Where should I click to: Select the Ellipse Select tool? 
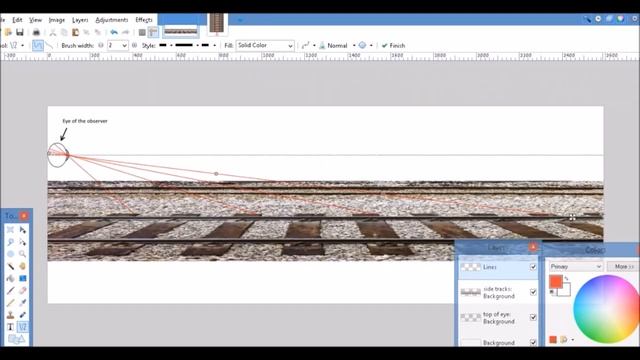point(10,254)
